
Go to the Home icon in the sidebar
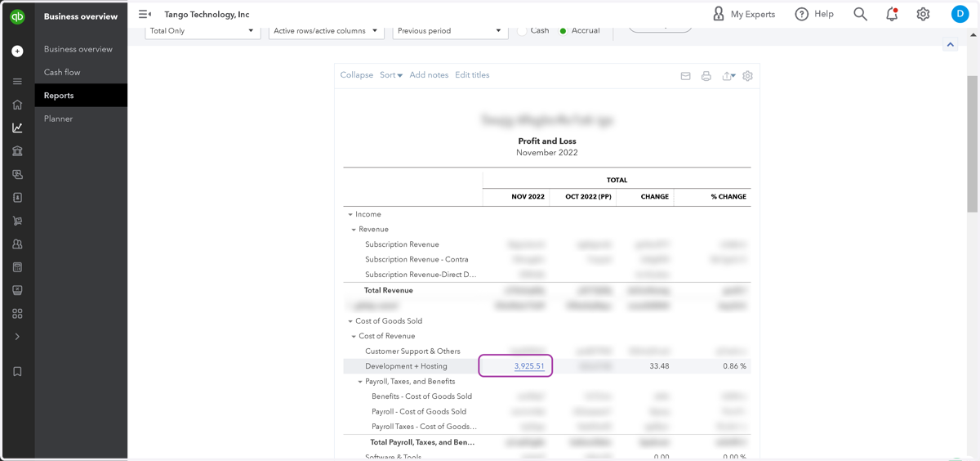click(x=17, y=105)
